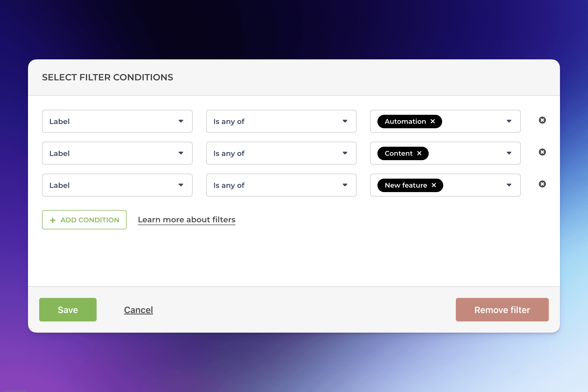Toggle the New feature value dropdown
Screen dimensions: 588x392
[x=509, y=185]
